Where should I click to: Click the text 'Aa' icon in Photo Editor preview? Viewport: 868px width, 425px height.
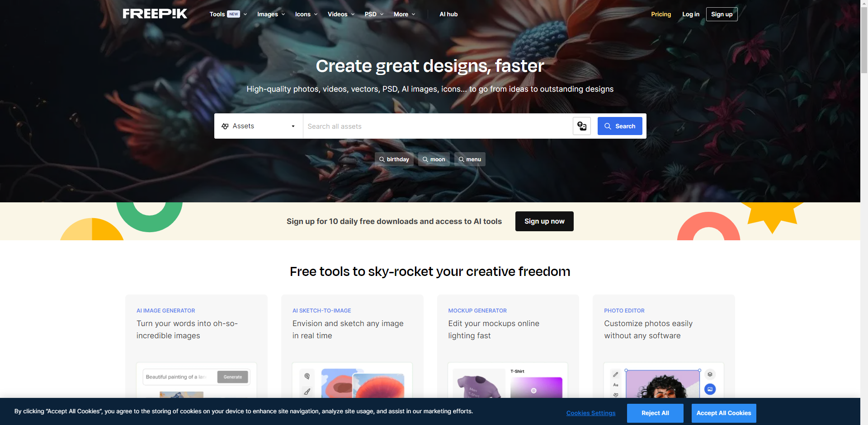[x=615, y=385]
